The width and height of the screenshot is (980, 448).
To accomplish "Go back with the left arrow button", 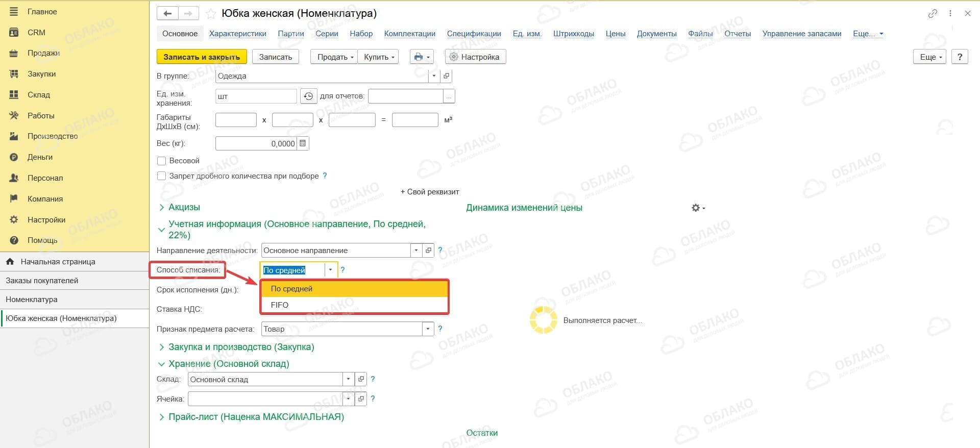I will click(167, 14).
